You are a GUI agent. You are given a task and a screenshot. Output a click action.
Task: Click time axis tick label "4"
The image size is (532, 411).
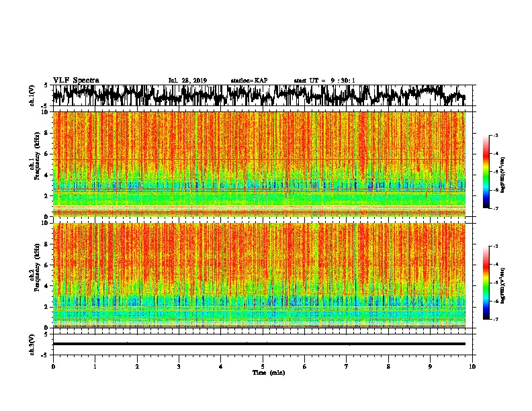coord(221,367)
